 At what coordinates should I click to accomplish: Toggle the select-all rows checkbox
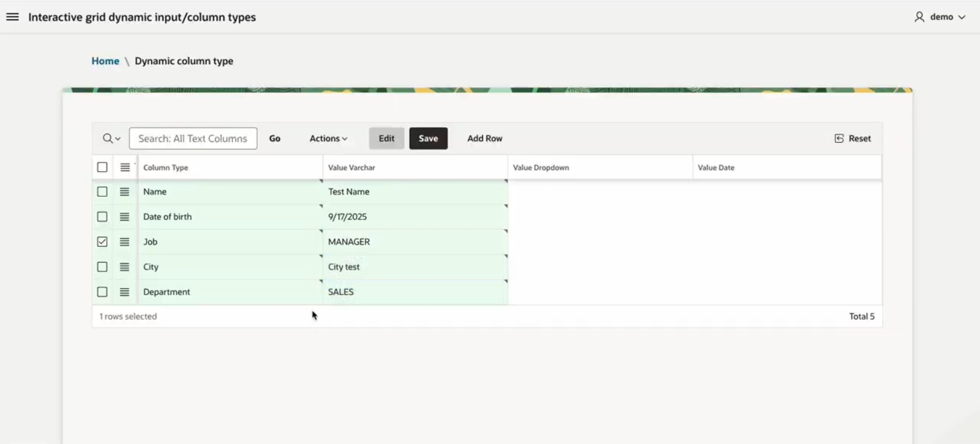click(103, 168)
